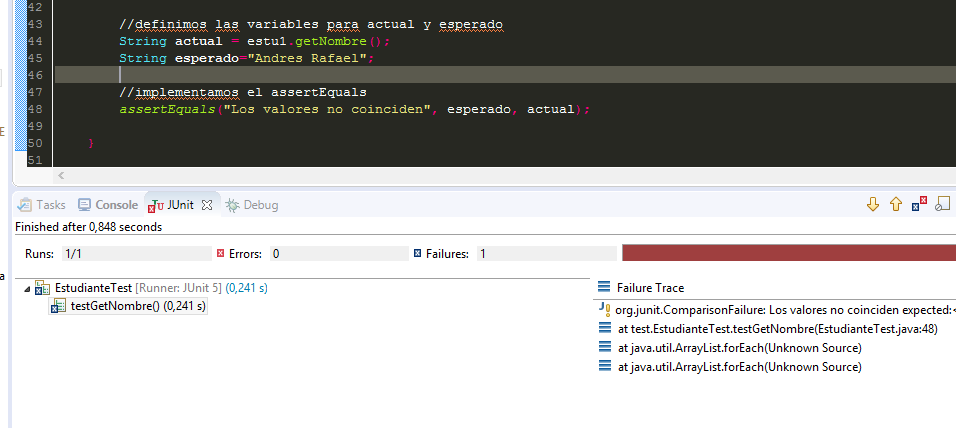Switch to the Tasks tab
Image resolution: width=956 pixels, height=428 pixels.
point(41,205)
